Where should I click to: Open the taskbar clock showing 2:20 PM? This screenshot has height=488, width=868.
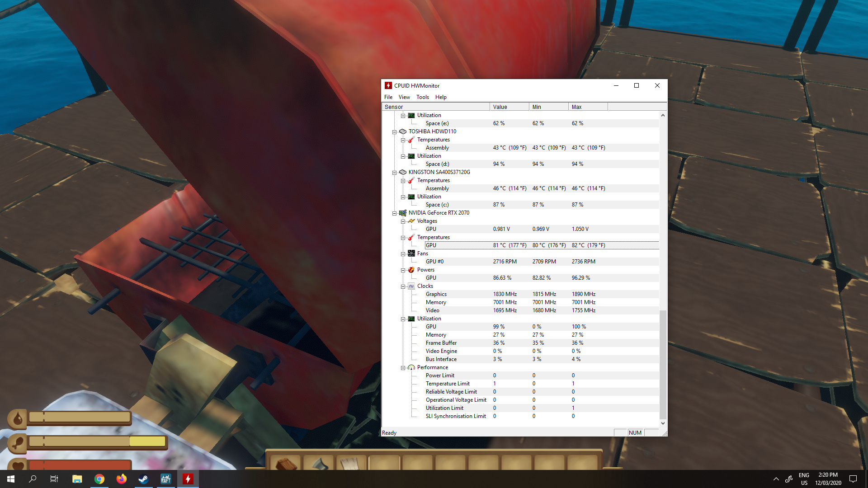coord(828,479)
